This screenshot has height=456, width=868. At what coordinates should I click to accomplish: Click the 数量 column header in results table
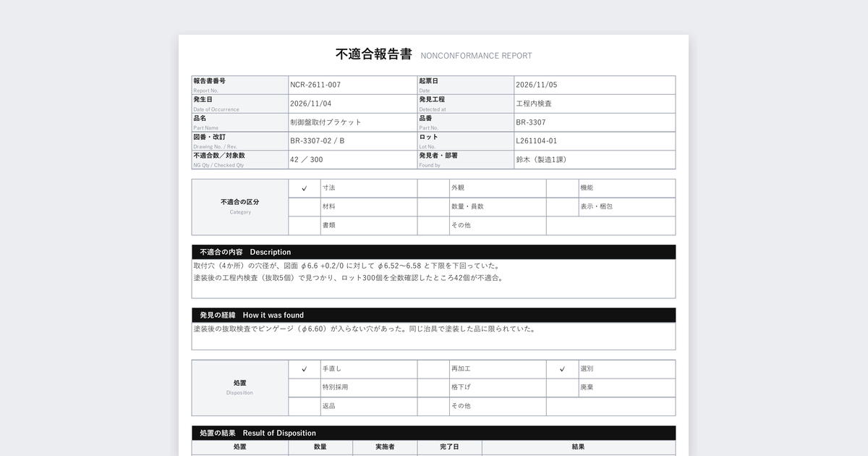pyautogui.click(x=320, y=447)
